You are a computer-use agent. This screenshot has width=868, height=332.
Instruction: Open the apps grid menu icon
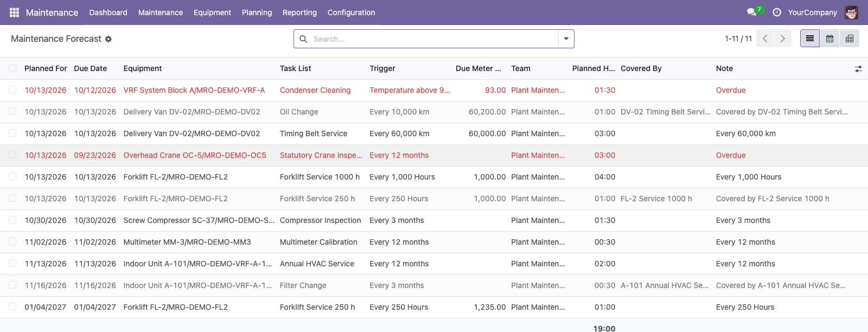pyautogui.click(x=15, y=12)
